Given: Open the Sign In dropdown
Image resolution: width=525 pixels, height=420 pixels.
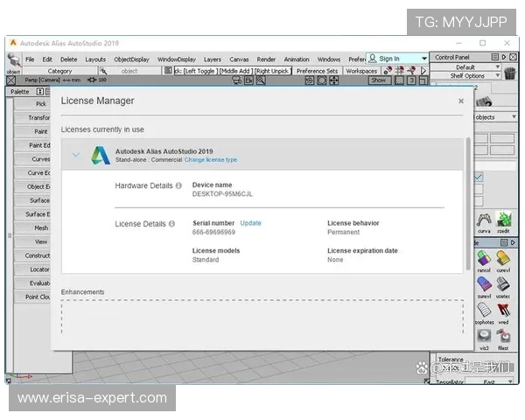Looking at the screenshot, I should [424, 59].
